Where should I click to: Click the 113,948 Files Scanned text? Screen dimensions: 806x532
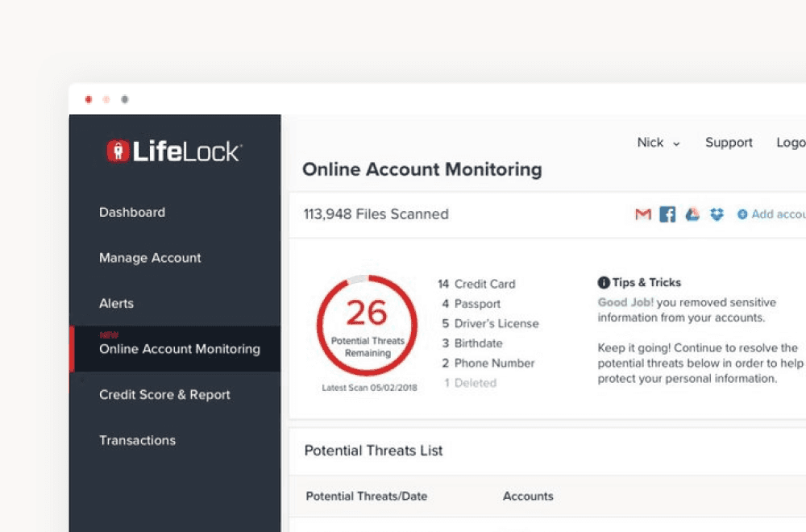coord(376,214)
